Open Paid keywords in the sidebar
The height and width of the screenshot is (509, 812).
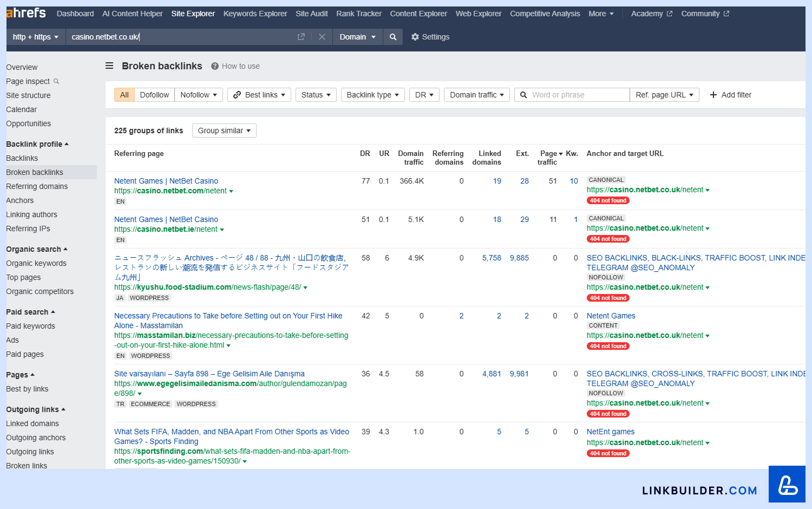30,326
